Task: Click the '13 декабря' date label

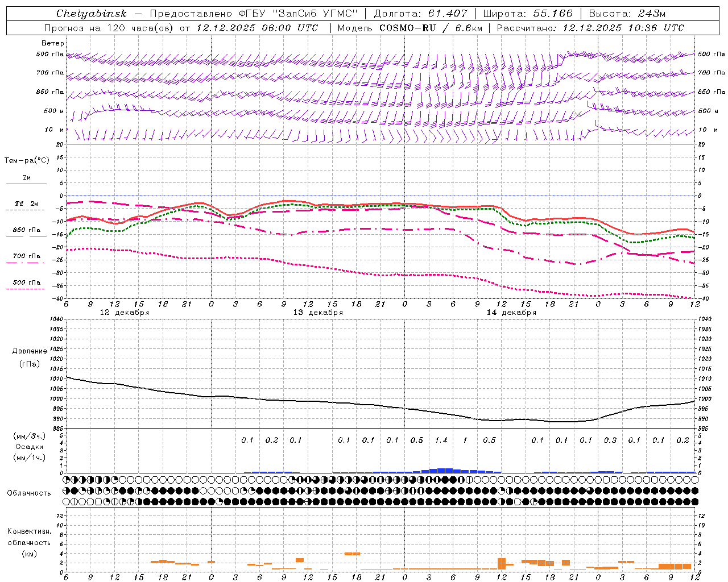Action: coord(318,313)
